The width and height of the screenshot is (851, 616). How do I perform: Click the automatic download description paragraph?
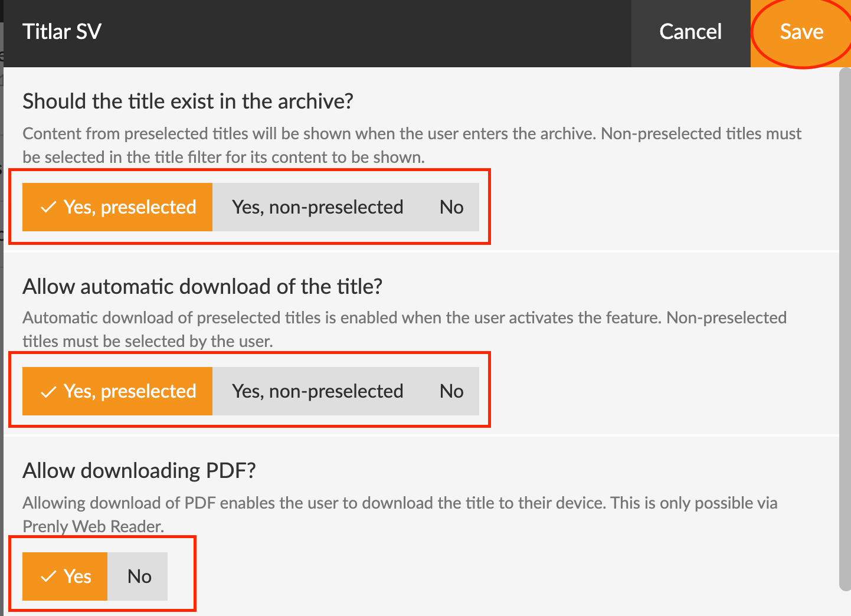click(404, 329)
